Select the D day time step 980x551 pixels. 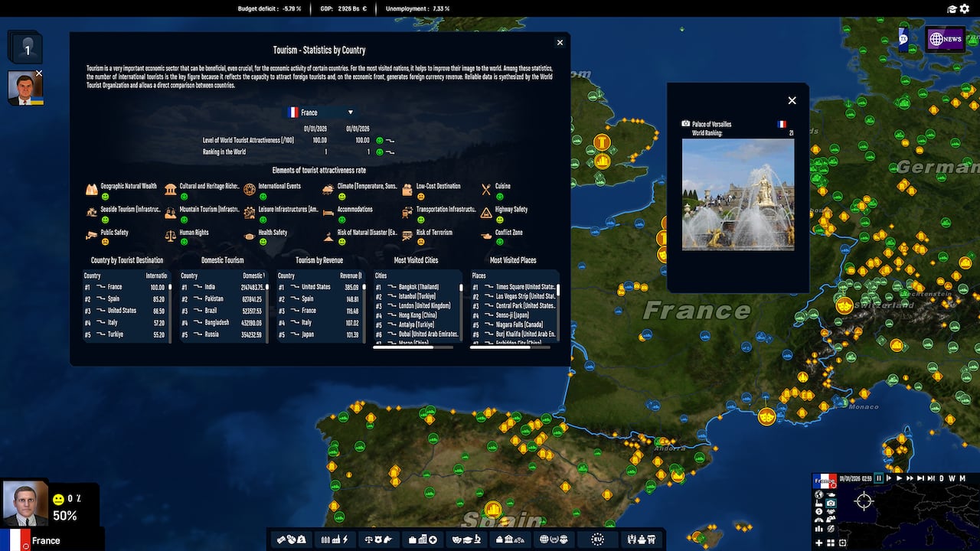942,478
